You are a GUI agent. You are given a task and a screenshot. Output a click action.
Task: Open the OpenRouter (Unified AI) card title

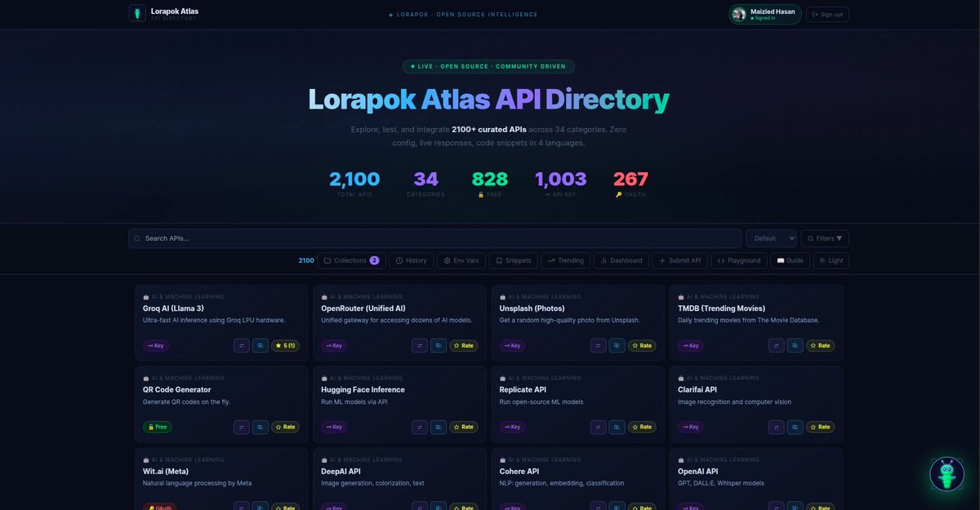tap(363, 308)
